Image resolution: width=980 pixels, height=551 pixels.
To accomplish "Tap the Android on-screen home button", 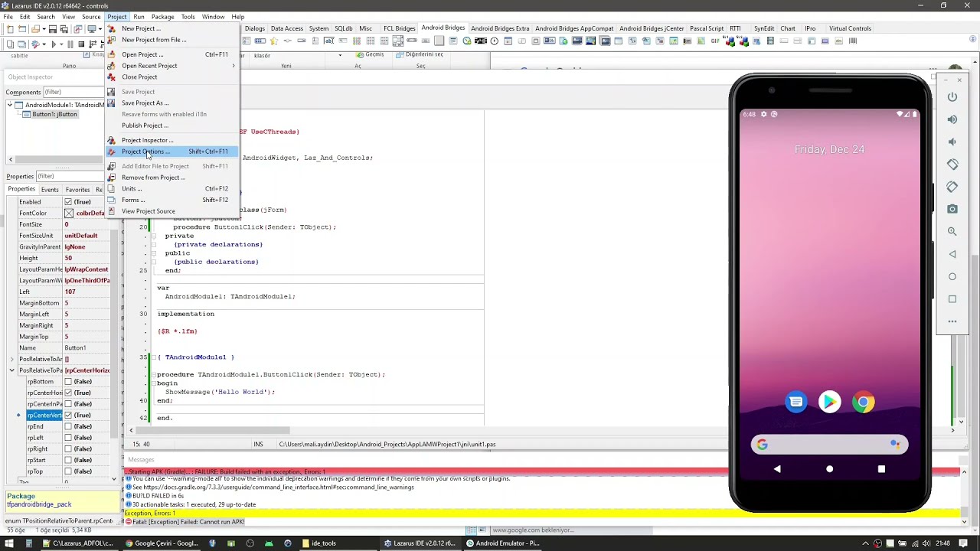I will [829, 469].
